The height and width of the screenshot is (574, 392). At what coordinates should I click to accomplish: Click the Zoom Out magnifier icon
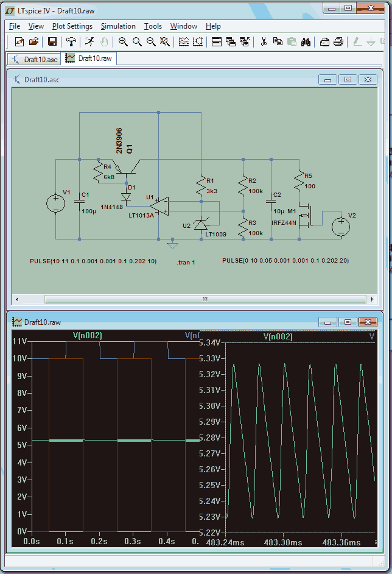click(x=151, y=41)
